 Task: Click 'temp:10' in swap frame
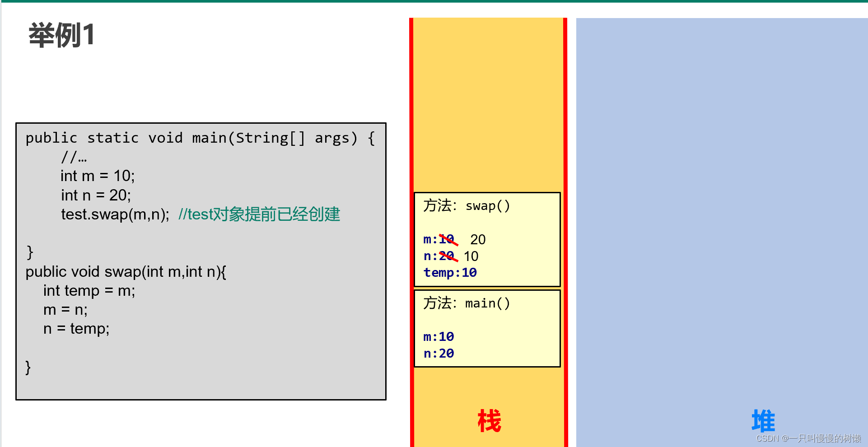[x=450, y=273]
